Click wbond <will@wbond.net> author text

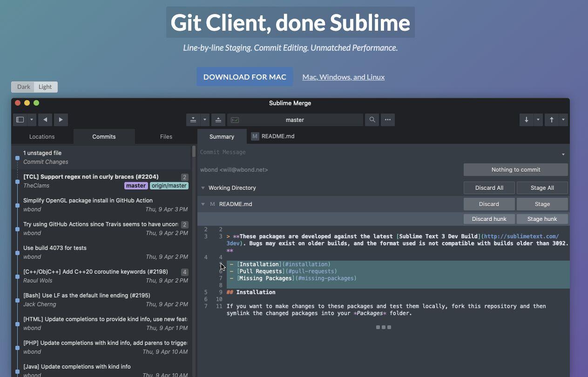coord(234,170)
